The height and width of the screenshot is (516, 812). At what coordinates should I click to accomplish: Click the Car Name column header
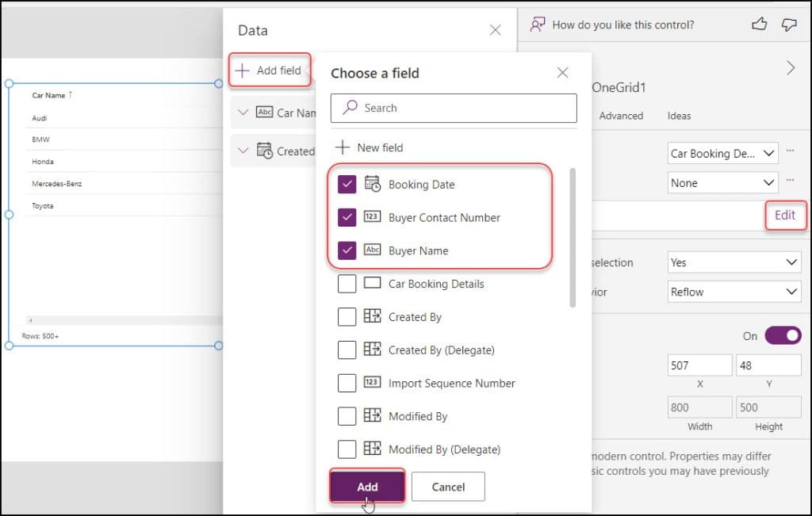click(48, 95)
